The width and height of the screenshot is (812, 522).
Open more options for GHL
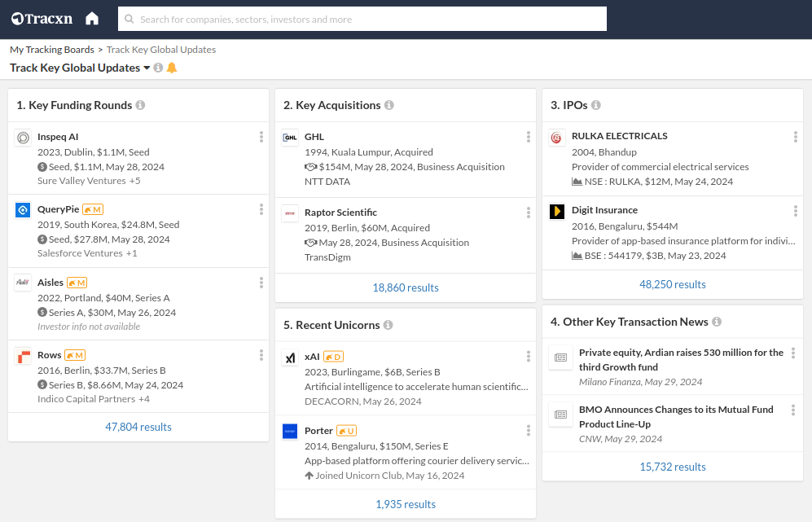coord(529,137)
